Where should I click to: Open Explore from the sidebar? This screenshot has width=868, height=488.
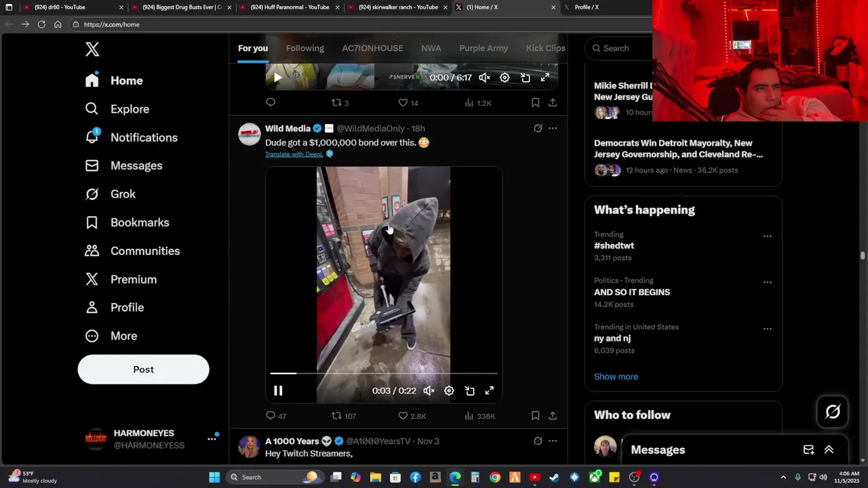[x=117, y=108]
